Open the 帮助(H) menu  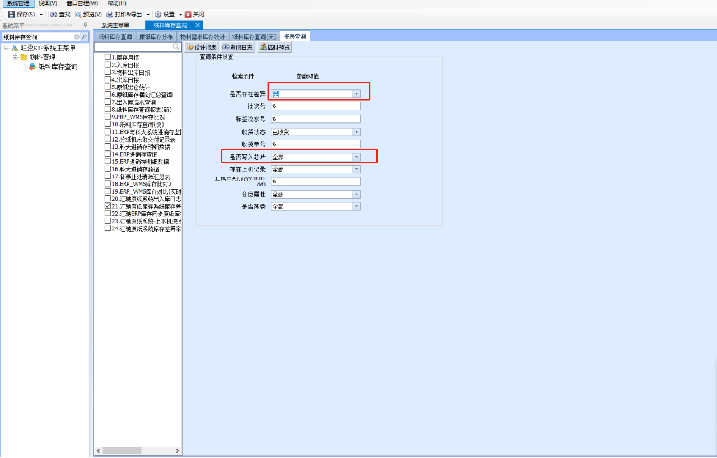(x=117, y=3)
